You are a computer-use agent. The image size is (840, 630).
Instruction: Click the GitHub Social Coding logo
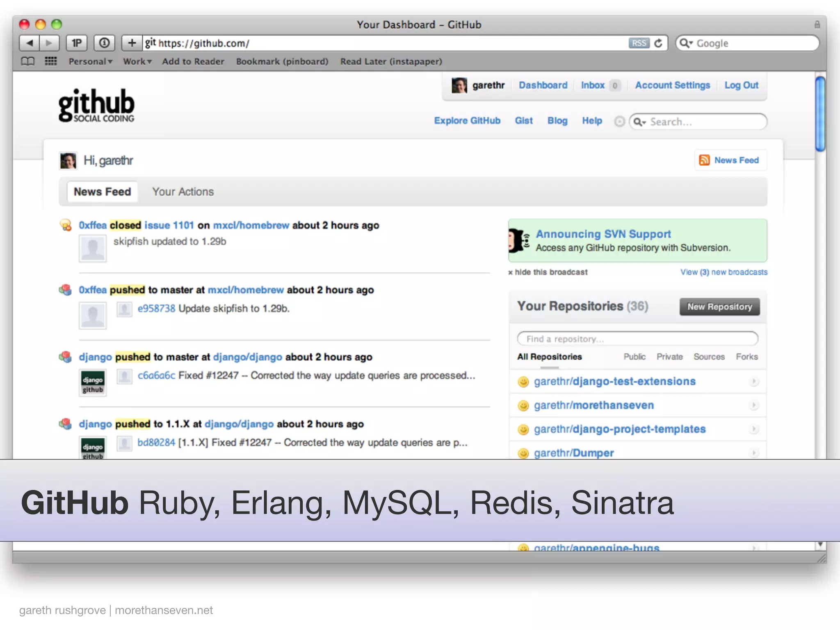tap(96, 106)
